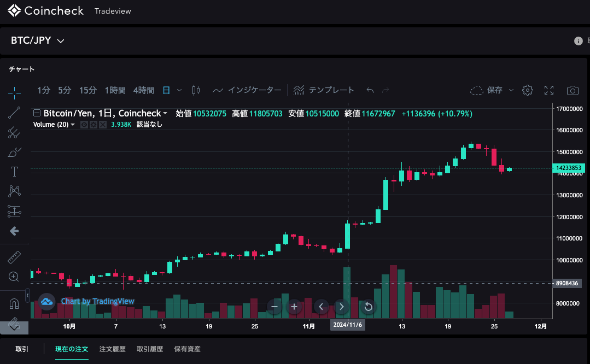Click the Coincheck logo
Viewport: 590px width, 364px height.
pos(45,10)
